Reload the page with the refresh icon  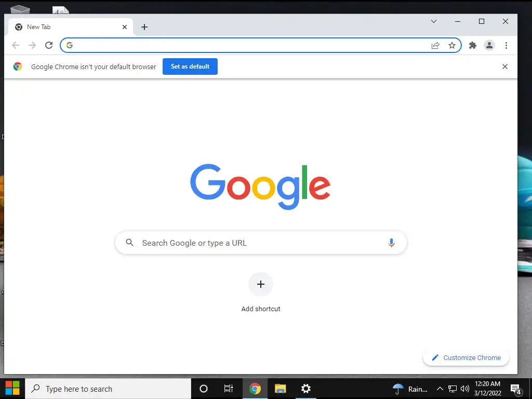click(x=49, y=45)
